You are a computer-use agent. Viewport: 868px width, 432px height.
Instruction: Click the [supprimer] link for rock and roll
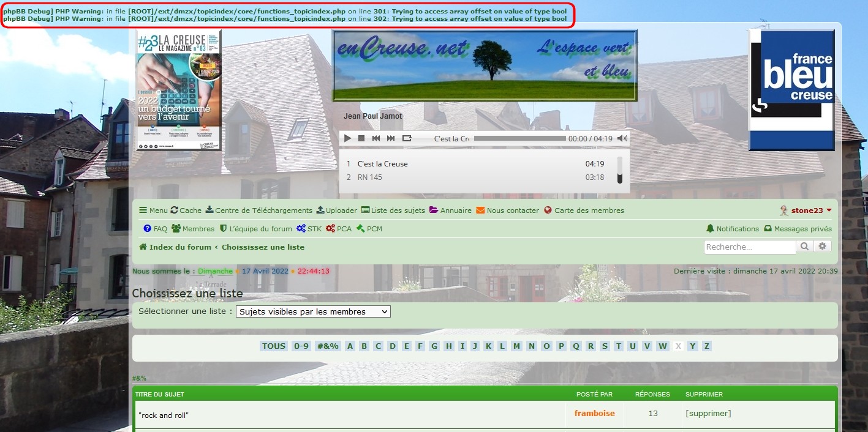pyautogui.click(x=708, y=413)
